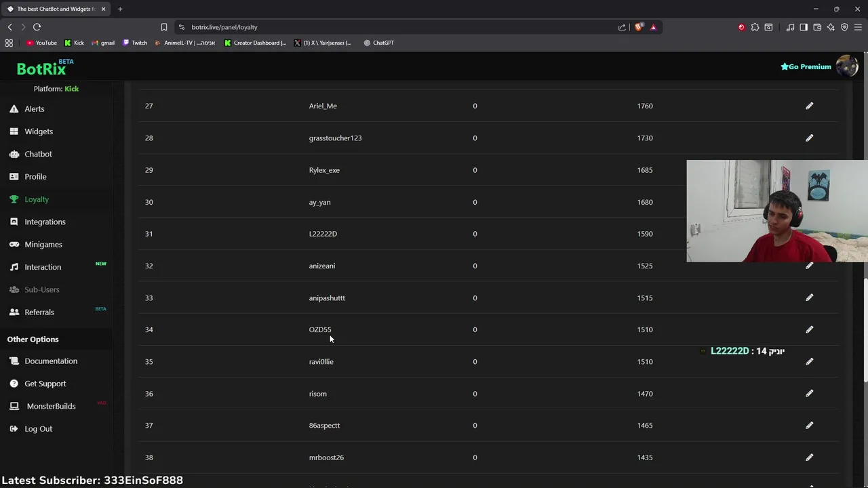The height and width of the screenshot is (488, 868).
Task: Open the browser extensions puzzle icon
Action: [x=755, y=27]
